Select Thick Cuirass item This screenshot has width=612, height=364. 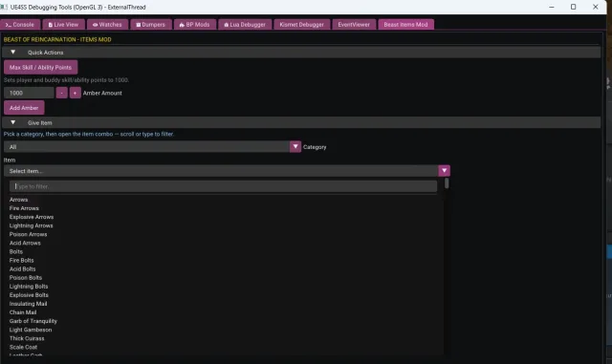tap(27, 338)
